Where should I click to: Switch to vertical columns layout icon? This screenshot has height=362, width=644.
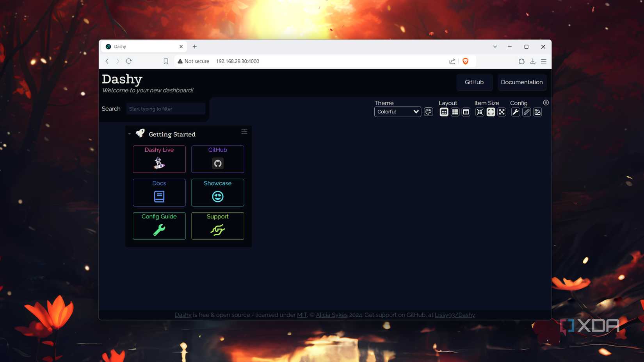466,112
